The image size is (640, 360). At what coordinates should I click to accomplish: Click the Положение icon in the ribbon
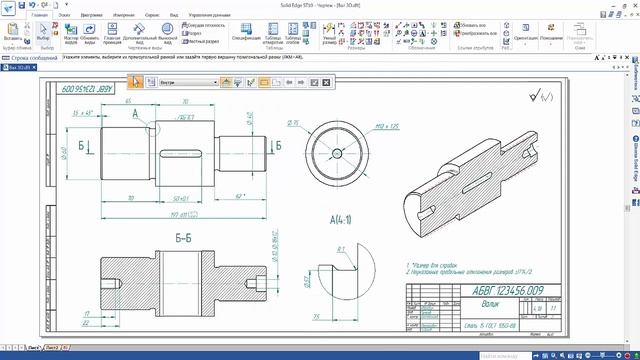click(x=551, y=28)
